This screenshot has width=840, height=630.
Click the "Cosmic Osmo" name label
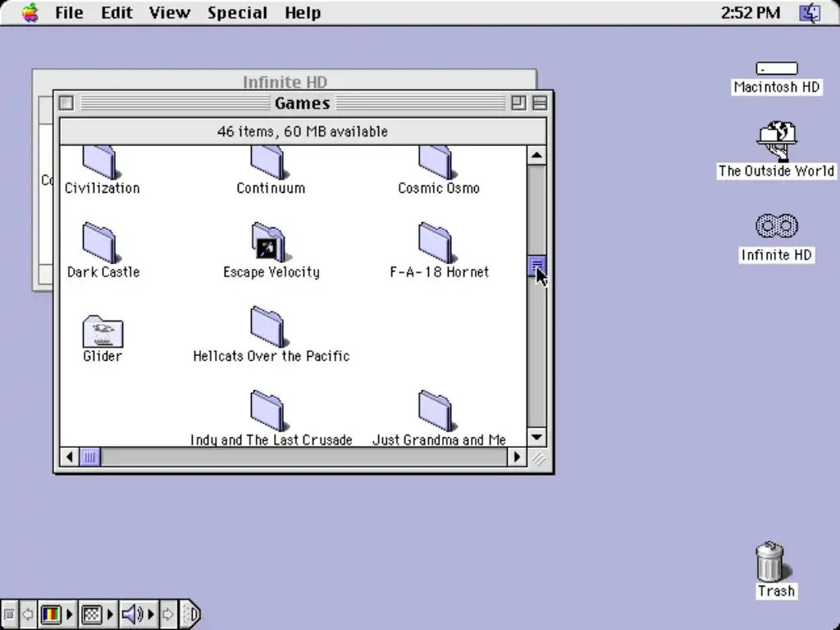439,188
